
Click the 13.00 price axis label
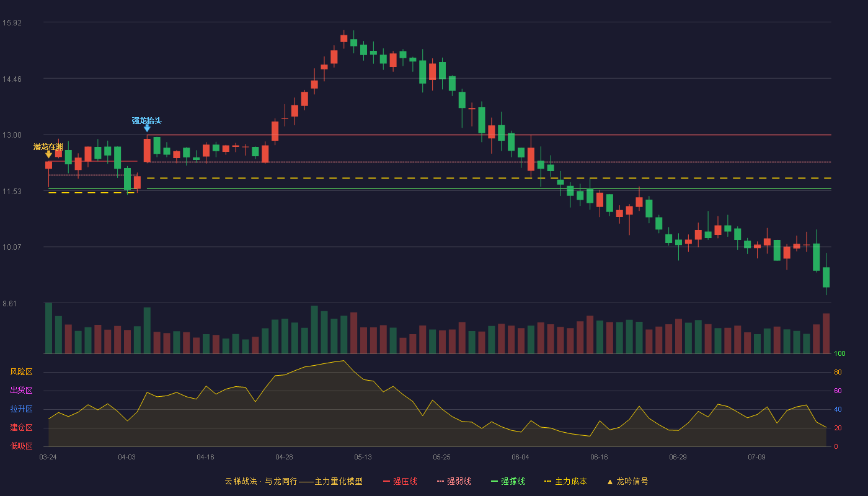point(12,135)
